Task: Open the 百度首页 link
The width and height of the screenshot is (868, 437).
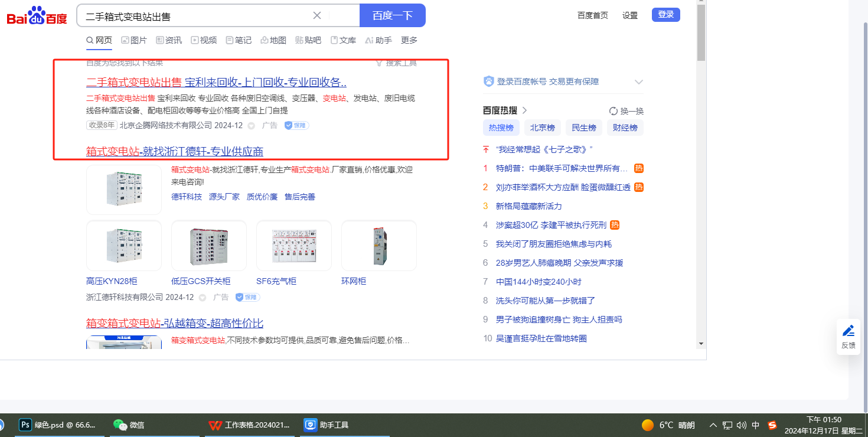Action: 593,15
